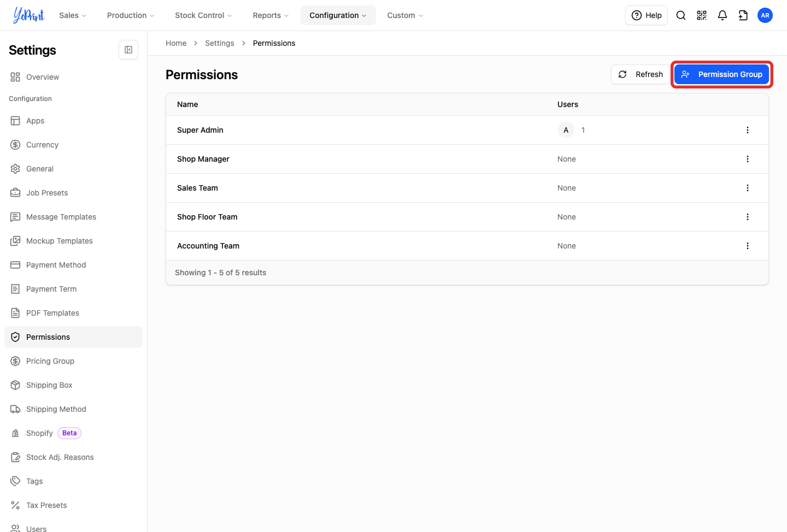Expand the Sales dropdown menu
Viewport: 787px width, 532px height.
pyautogui.click(x=73, y=15)
